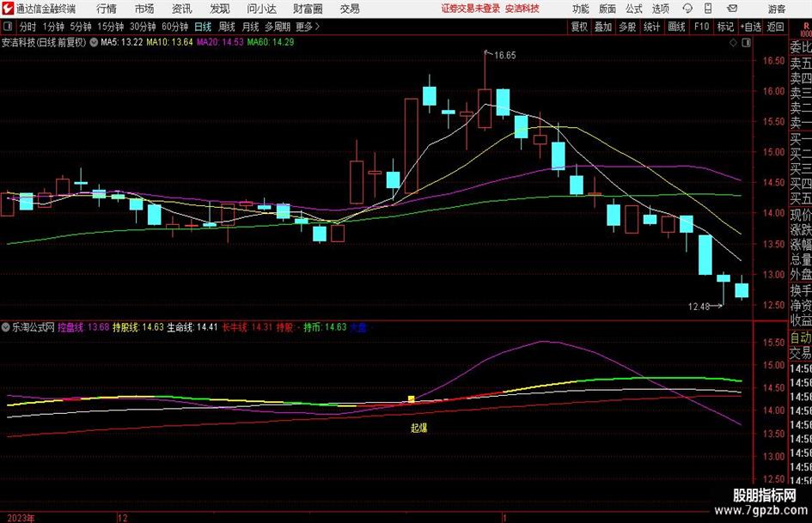Click the 画线 drawing toolbar button
This screenshot has width=812, height=523.
click(x=676, y=27)
